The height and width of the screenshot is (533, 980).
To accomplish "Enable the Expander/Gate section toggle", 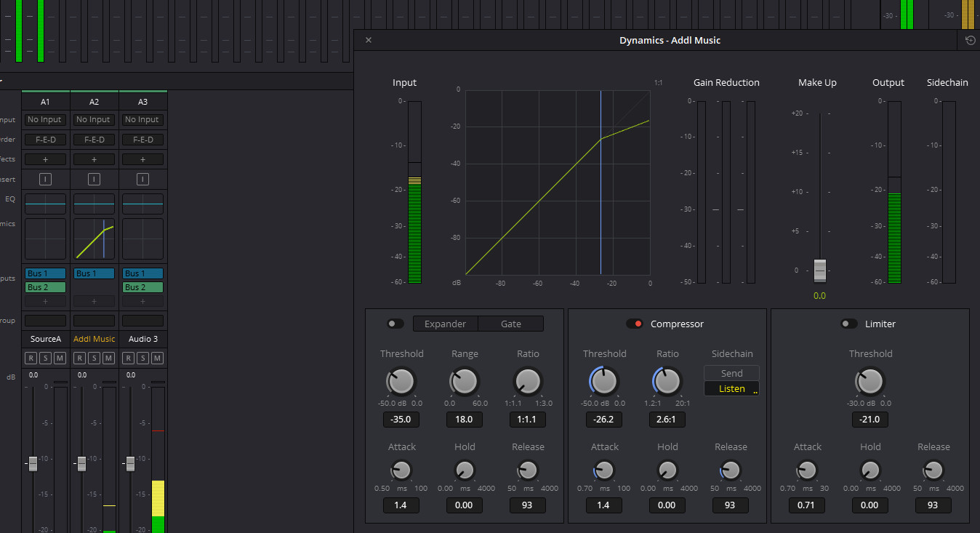I will pos(395,324).
